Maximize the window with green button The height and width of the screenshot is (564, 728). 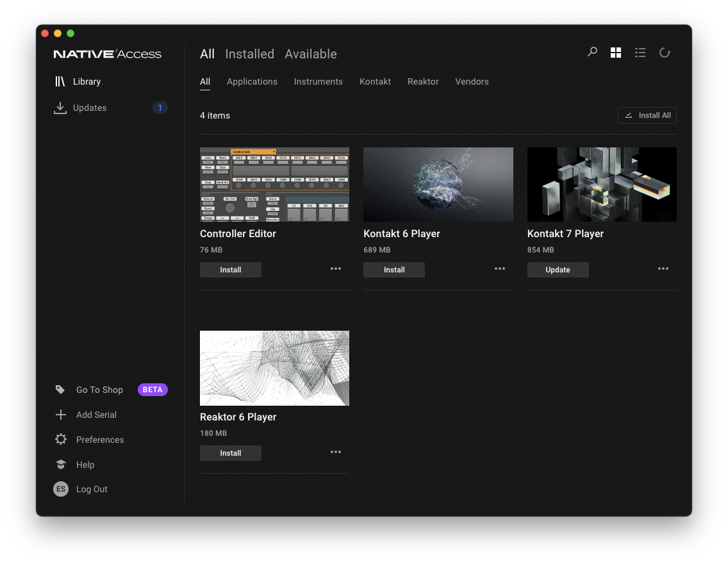pyautogui.click(x=70, y=33)
